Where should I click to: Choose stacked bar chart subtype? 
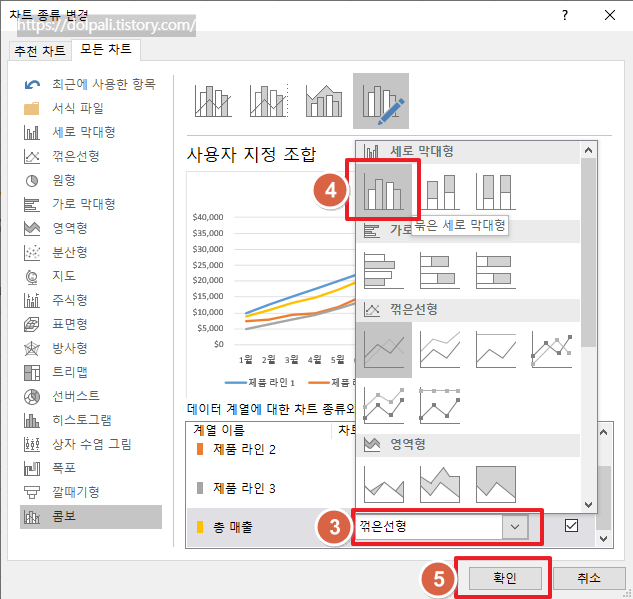(x=440, y=270)
